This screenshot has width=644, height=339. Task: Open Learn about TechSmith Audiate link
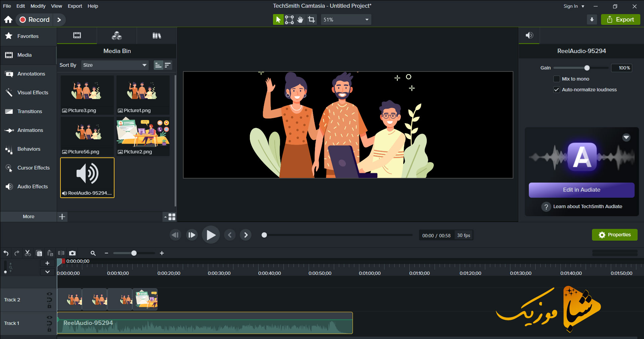[588, 207]
